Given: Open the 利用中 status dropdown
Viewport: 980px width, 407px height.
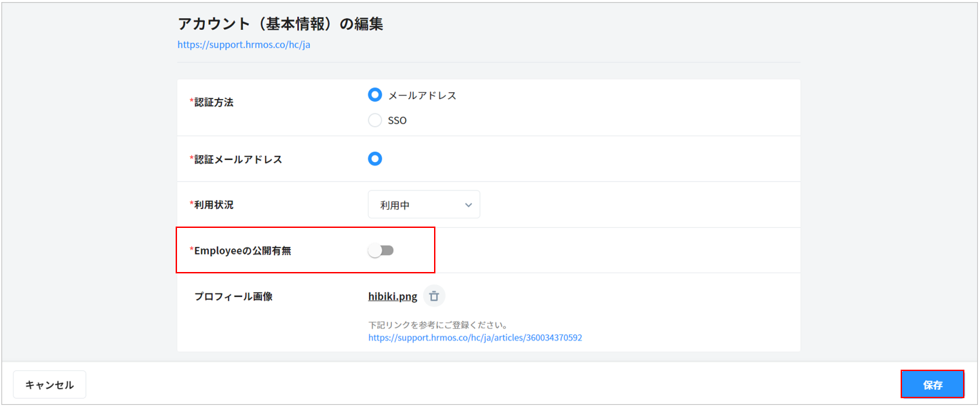Looking at the screenshot, I should (x=423, y=205).
